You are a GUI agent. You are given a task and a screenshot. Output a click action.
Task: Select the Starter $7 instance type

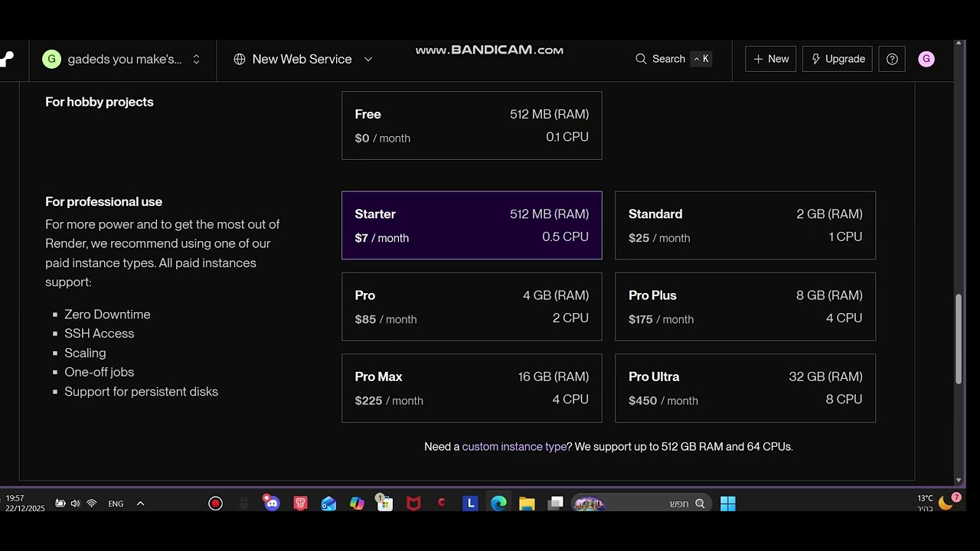[472, 225]
